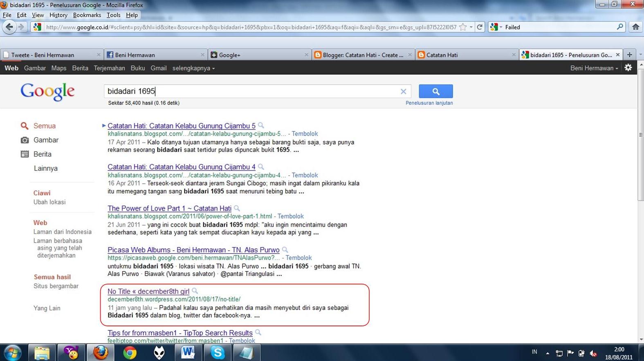Viewport: 644px width, 361px height.
Task: Open the Google options gear
Action: pos(628,68)
